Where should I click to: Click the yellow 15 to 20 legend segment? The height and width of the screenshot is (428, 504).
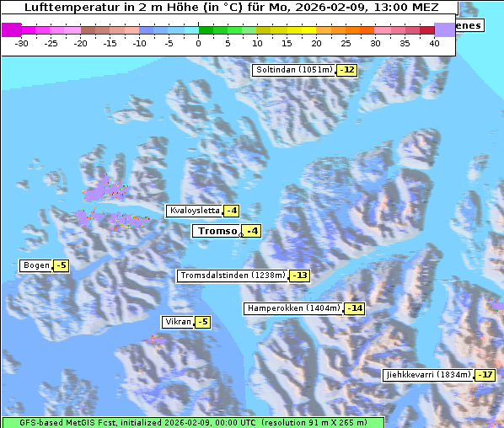302,30
